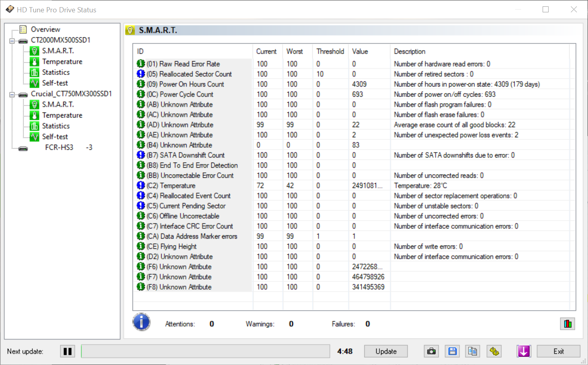Click the status icon of (AE) Unknown Attribute

141,135
